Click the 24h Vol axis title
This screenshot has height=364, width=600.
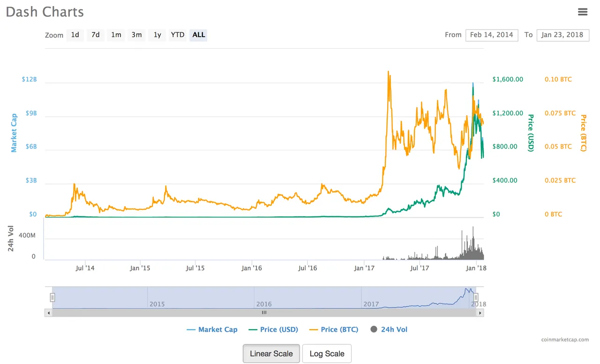point(11,238)
